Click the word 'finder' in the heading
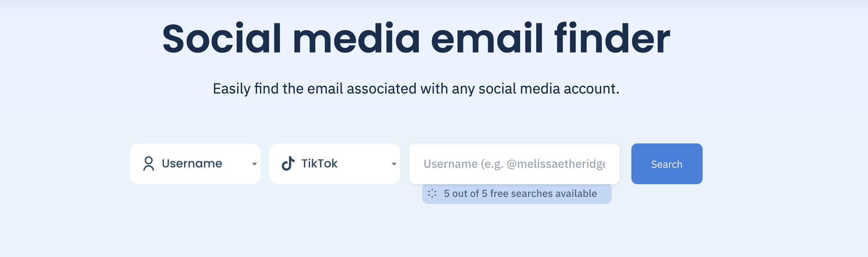Viewport: 868px width, 257px height. point(612,39)
